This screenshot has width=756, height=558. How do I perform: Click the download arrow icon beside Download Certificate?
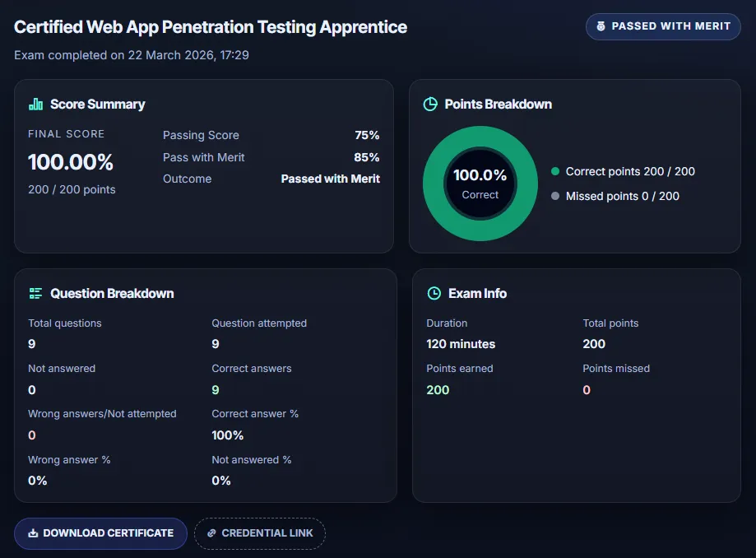pos(33,533)
